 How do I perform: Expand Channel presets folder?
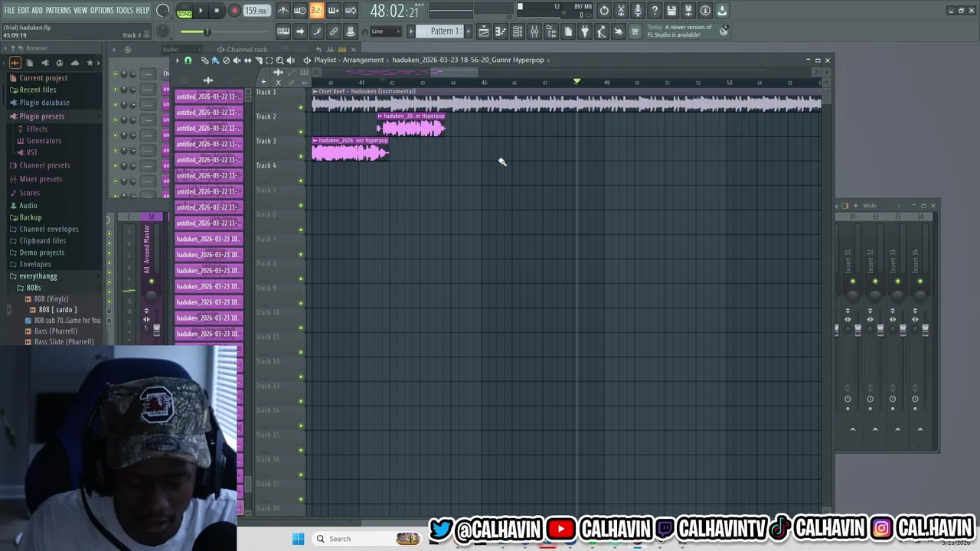click(x=44, y=165)
